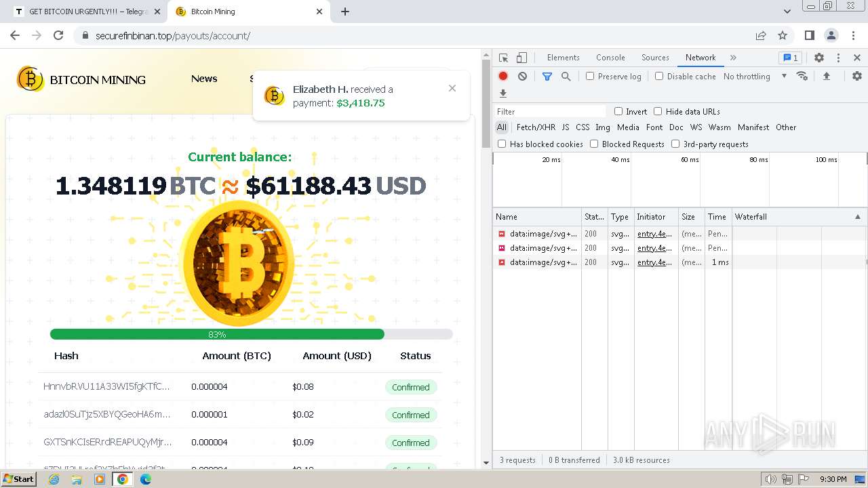This screenshot has width=868, height=488.
Task: Toggle Chrome side panel icon
Action: pos(810,35)
